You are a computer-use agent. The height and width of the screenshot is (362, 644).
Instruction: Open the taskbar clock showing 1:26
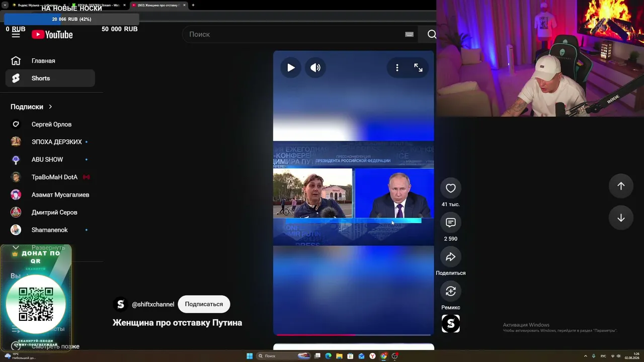point(632,356)
